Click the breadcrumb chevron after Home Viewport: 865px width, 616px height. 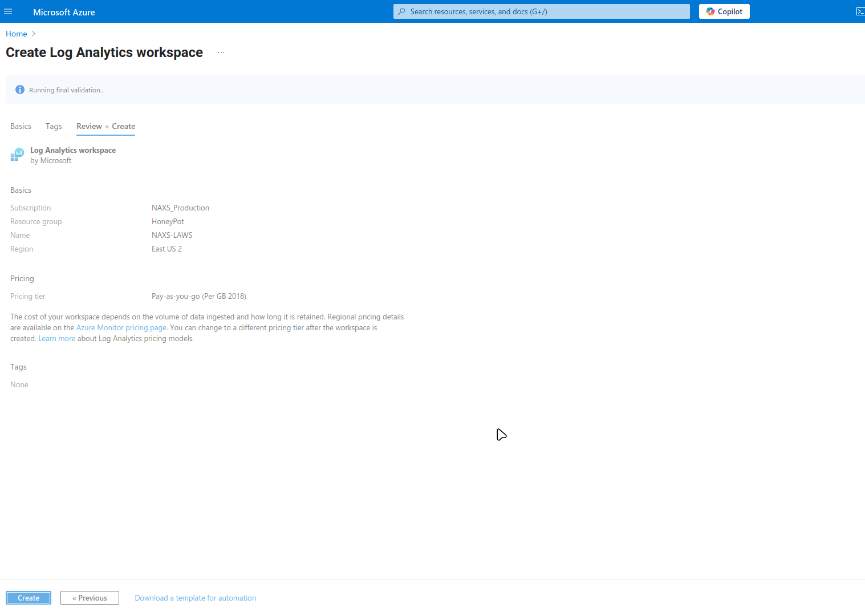[34, 34]
